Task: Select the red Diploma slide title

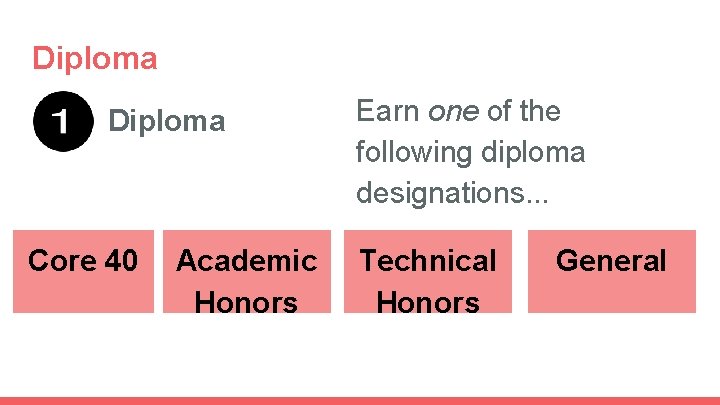Action: [x=95, y=58]
